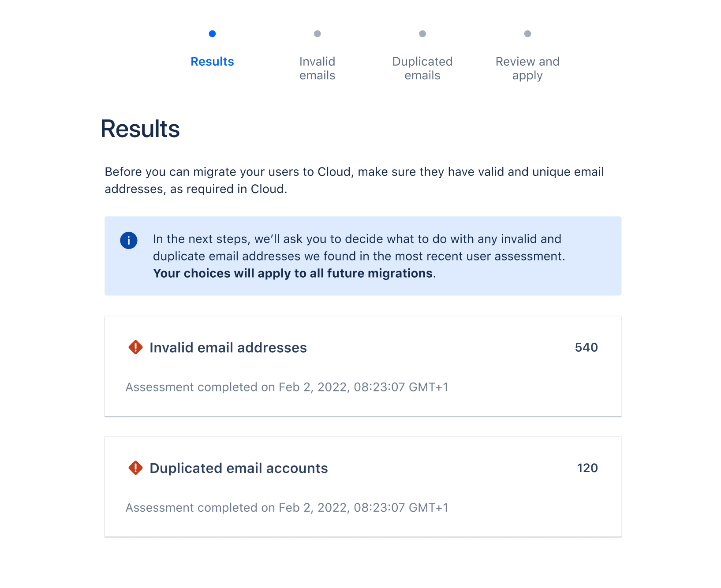This screenshot has width=721, height=588.
Task: Click the Results page title
Action: (140, 128)
